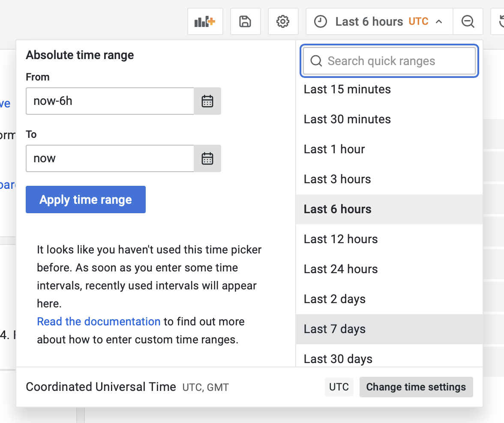Choose Last 1 hour quick range
504x423 pixels.
point(334,149)
